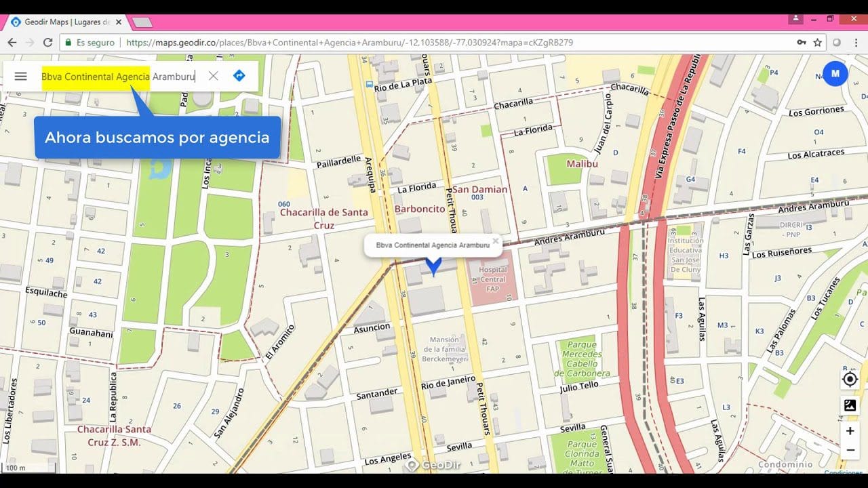Open the GeoDir hamburger side menu
Viewport: 868px width, 488px height.
coord(20,76)
